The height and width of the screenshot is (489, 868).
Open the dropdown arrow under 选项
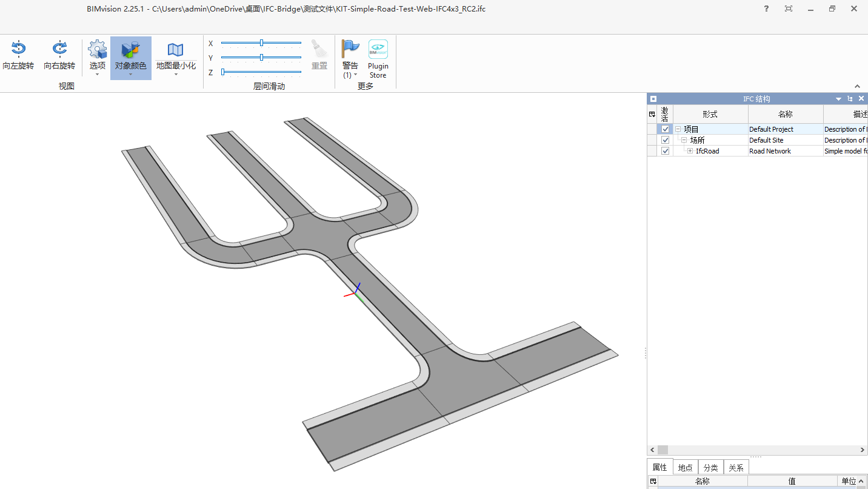(97, 75)
